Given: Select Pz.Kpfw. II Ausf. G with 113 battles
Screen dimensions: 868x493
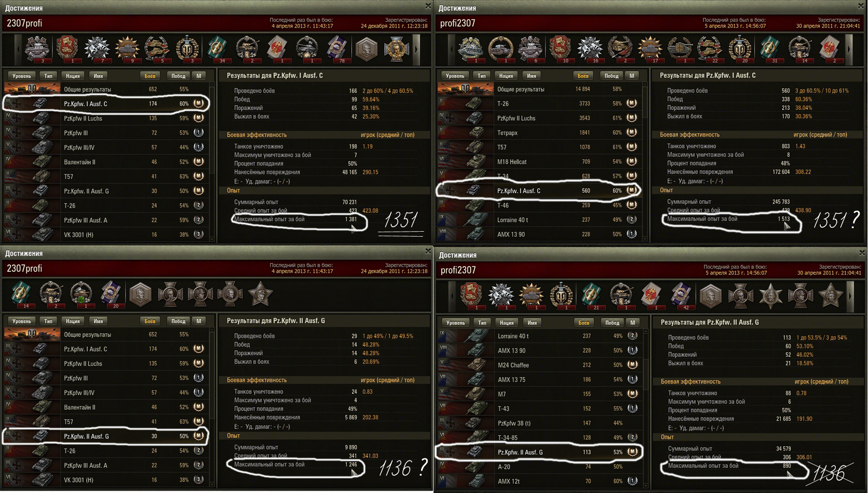Looking at the screenshot, I should coord(539,452).
